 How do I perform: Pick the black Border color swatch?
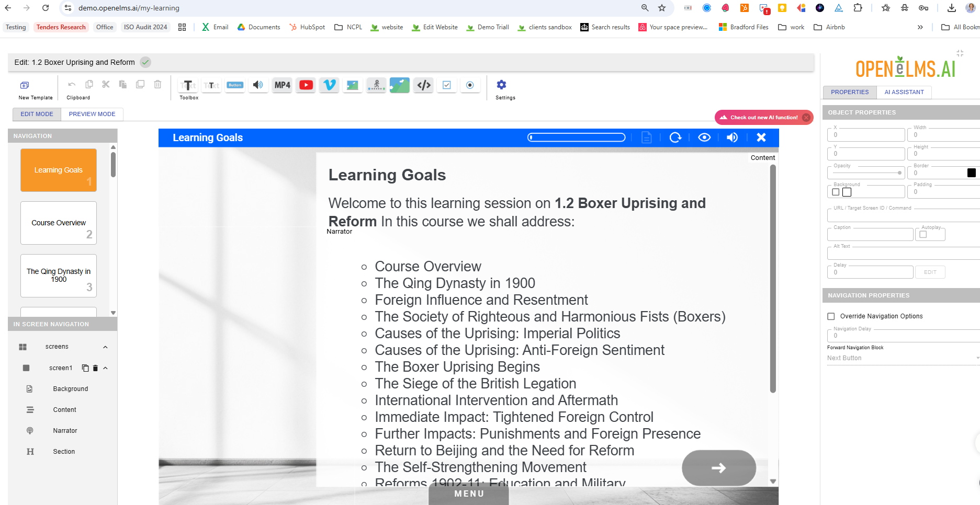pyautogui.click(x=972, y=173)
